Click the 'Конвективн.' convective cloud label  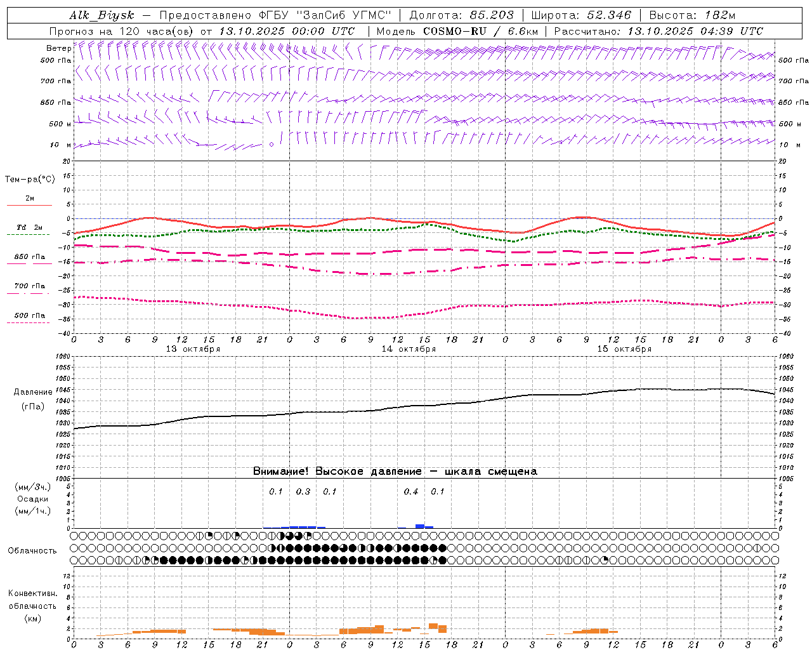tap(32, 594)
